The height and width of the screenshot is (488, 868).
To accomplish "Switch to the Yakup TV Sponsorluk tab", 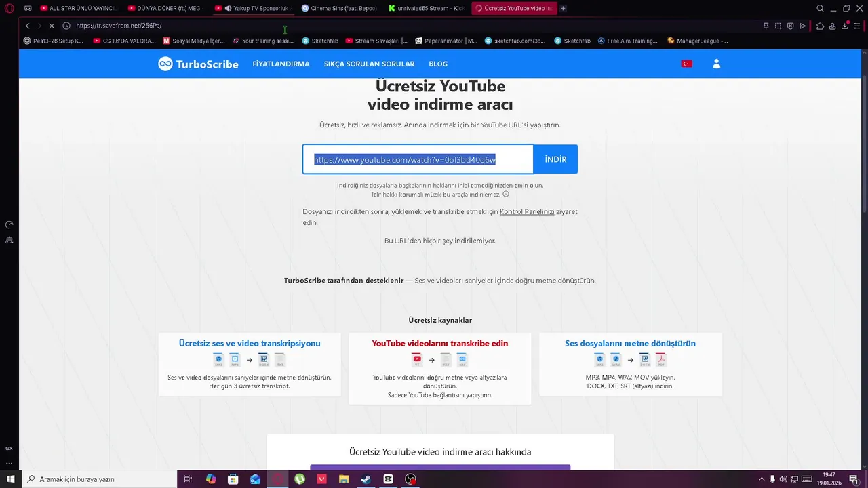I will click(252, 8).
